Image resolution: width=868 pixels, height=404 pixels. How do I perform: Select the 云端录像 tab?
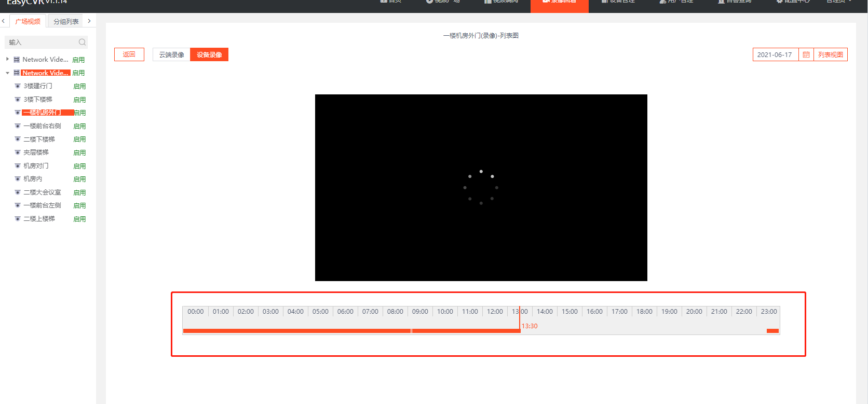(x=171, y=54)
